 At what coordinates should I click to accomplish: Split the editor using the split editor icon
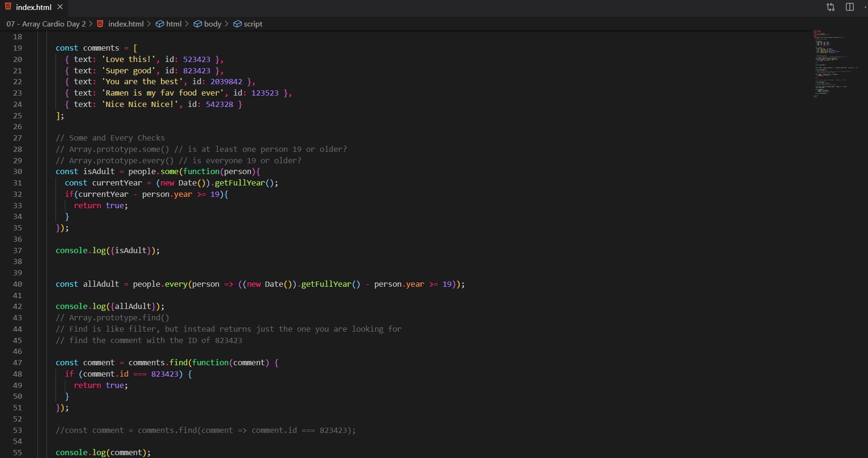pos(850,7)
